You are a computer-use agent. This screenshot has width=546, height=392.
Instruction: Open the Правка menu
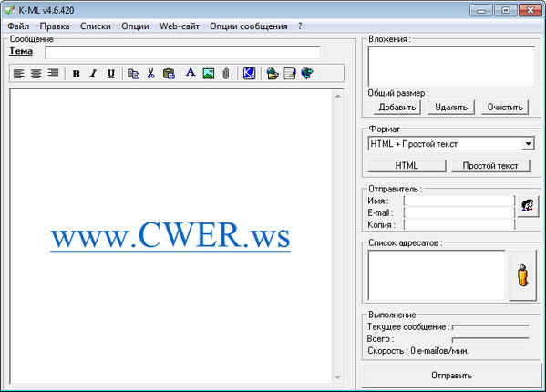point(55,26)
